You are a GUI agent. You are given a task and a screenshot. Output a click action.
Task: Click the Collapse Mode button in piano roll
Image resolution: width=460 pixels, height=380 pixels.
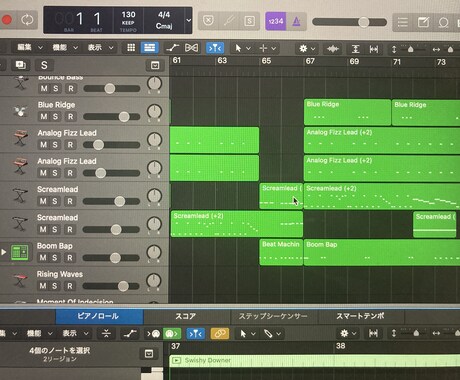tap(106, 333)
